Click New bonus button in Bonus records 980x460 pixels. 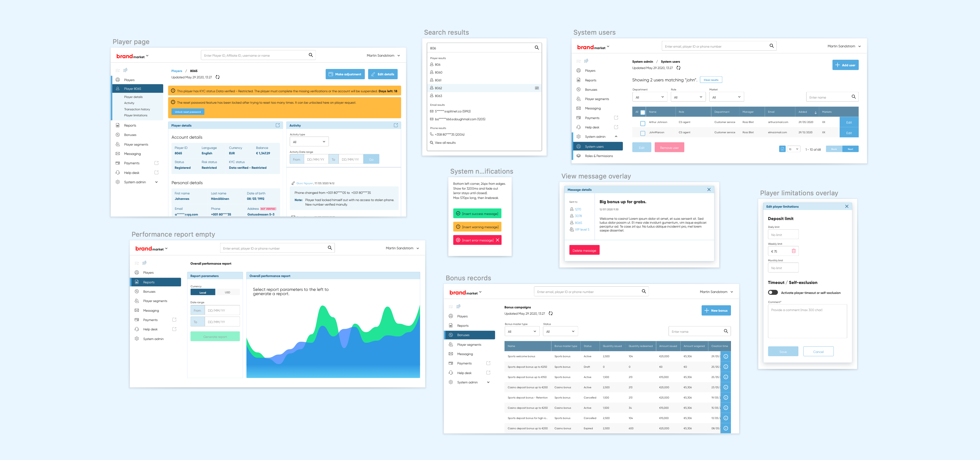click(716, 310)
